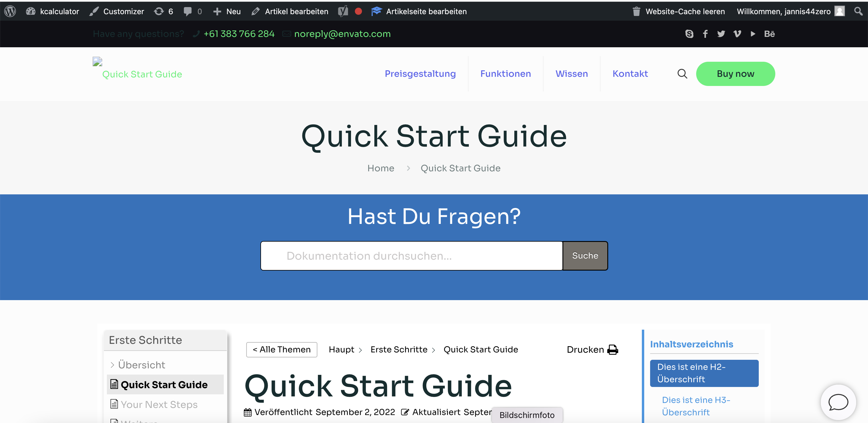Open the Willkommen, jannis44zero account menu
The image size is (868, 423).
(791, 12)
